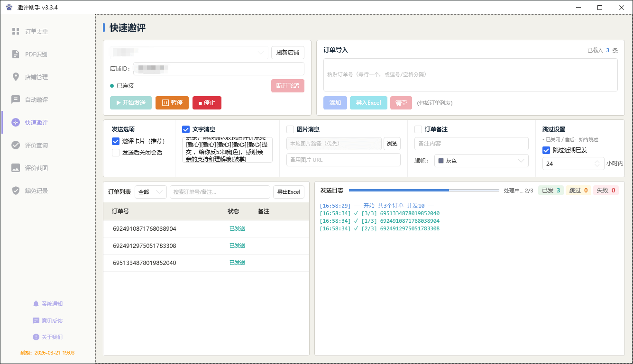Click the 搜索订单号/备注 search field
Image resolution: width=633 pixels, height=364 pixels.
220,192
